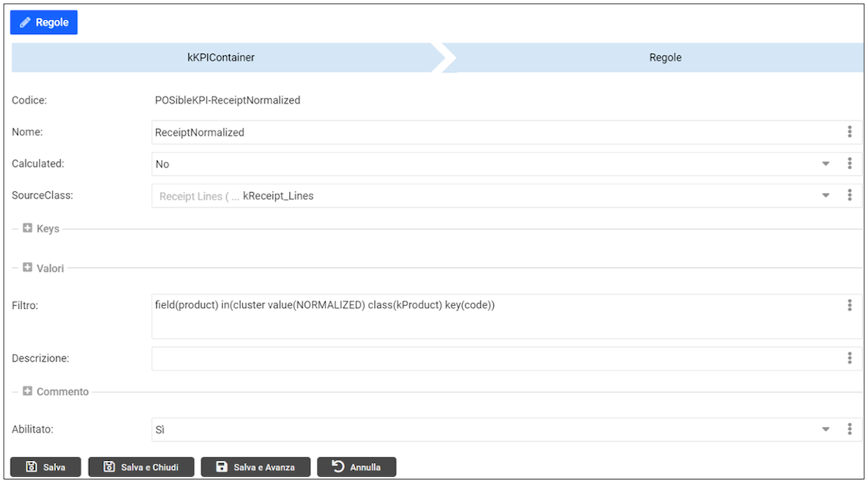Image resolution: width=868 pixels, height=482 pixels.
Task: Click the kebab menu next to Filtro
Action: click(849, 305)
